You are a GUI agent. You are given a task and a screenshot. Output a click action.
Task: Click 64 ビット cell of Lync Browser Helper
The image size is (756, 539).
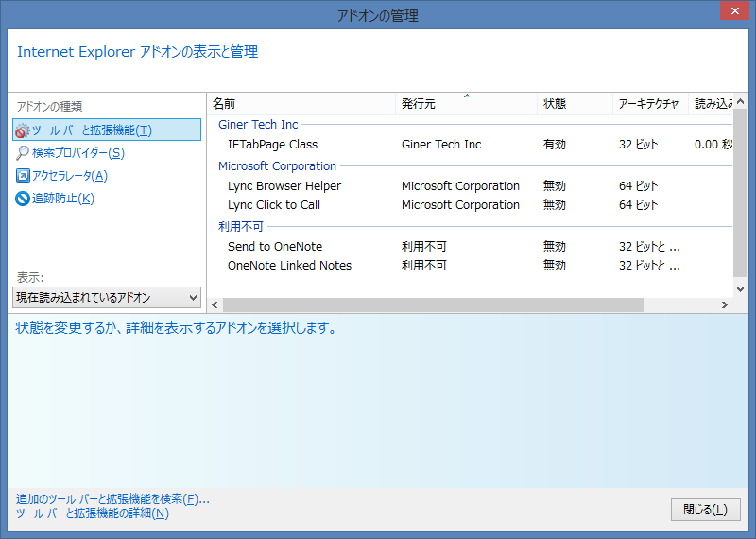pyautogui.click(x=639, y=185)
